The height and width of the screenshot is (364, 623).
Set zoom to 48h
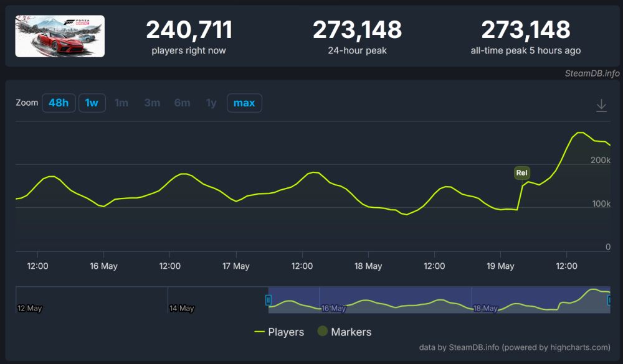point(59,103)
